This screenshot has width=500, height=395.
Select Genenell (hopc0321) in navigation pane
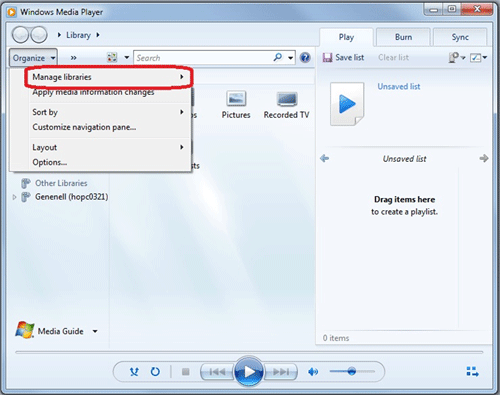coord(72,197)
